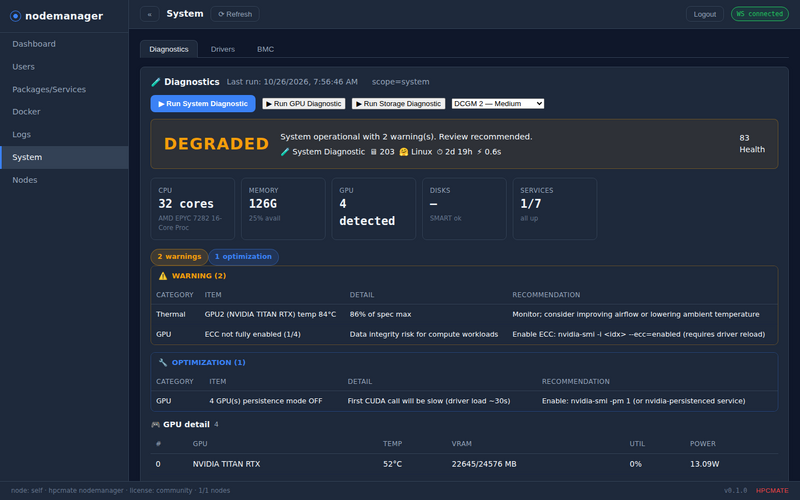The width and height of the screenshot is (800, 500).
Task: Click the WS connected status badge
Action: coord(760,14)
